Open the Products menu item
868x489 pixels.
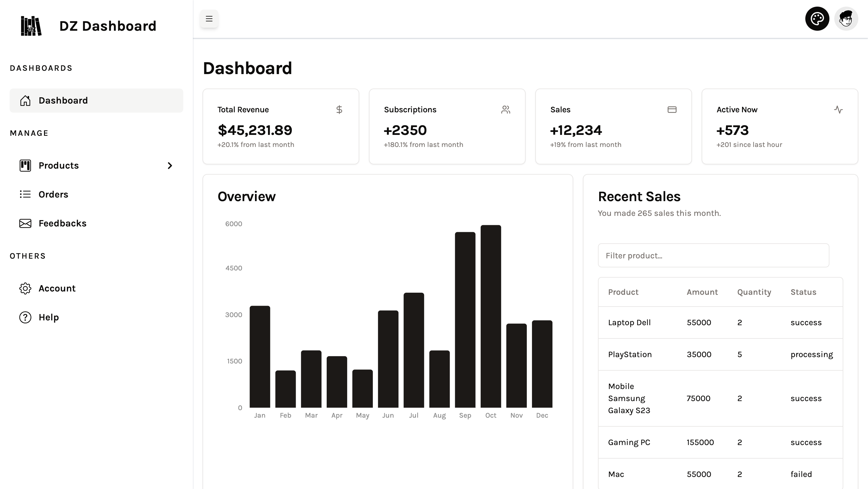96,166
